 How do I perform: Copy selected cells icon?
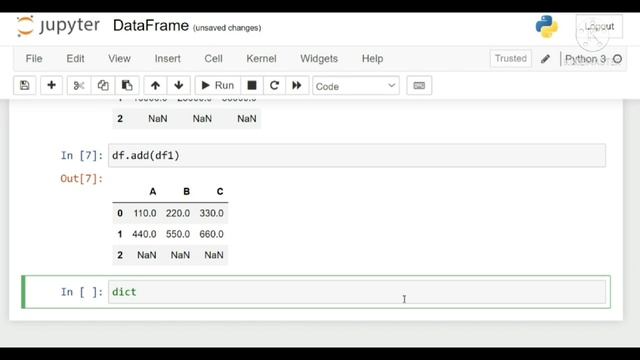[103, 85]
